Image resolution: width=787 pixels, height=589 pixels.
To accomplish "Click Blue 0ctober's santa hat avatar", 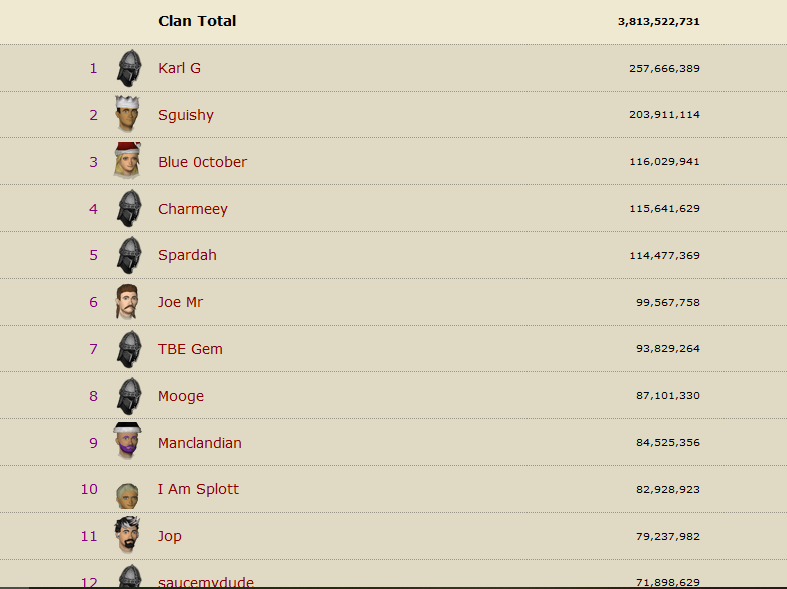I will click(126, 161).
